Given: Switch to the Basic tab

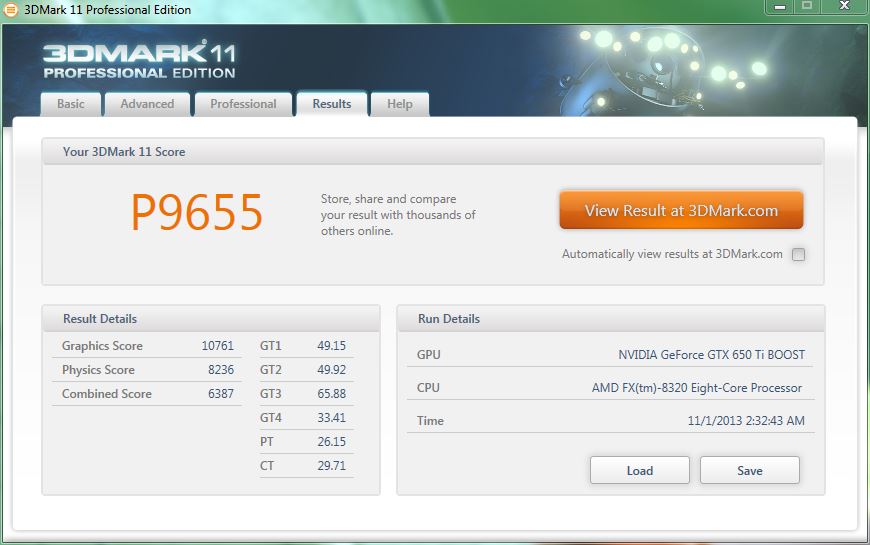Looking at the screenshot, I should tap(70, 104).
